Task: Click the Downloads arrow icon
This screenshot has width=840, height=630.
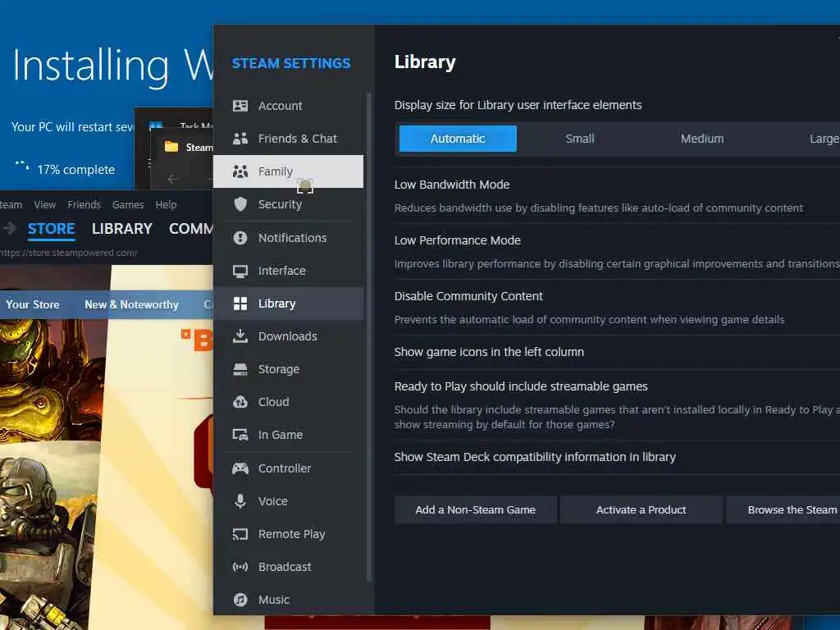Action: coord(240,336)
